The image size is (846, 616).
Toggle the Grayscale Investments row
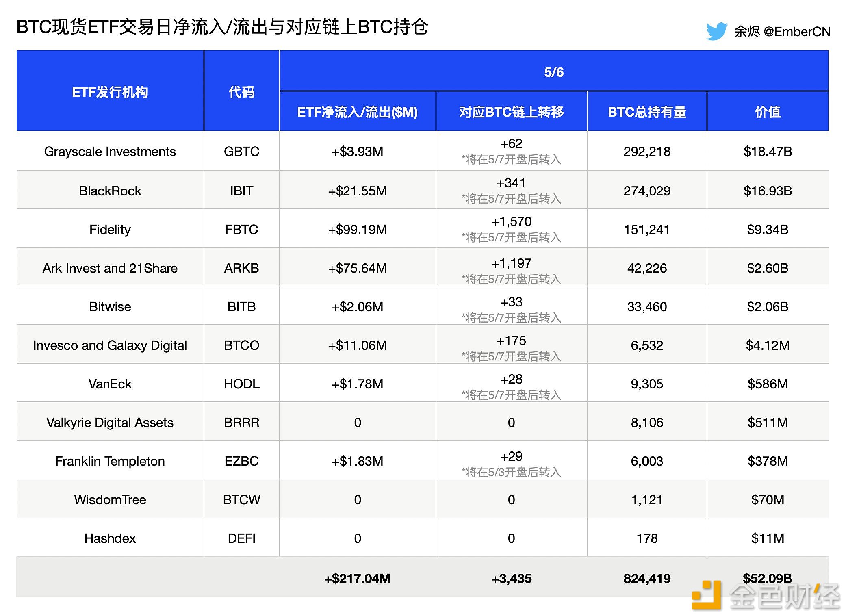click(110, 151)
